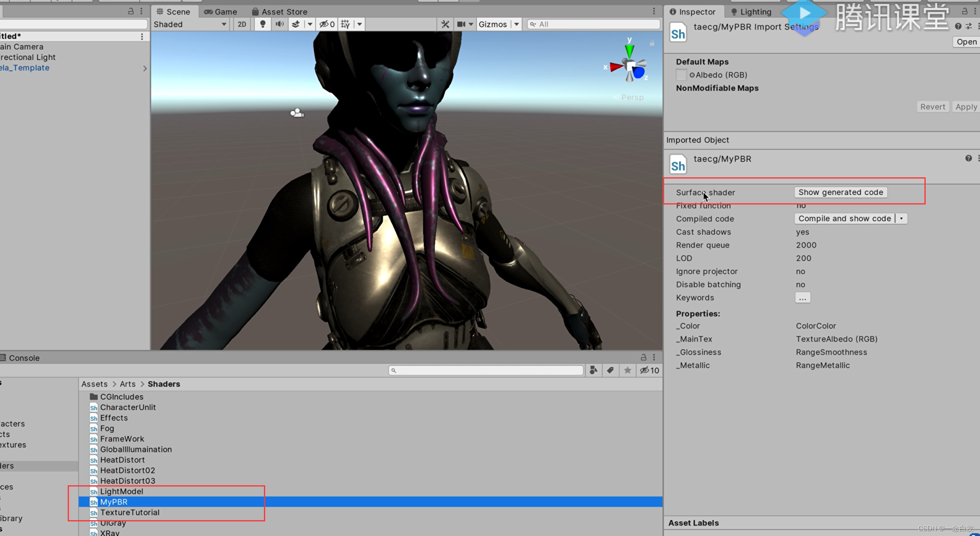Click the search by label tag icon
Viewport: 980px width, 536px height.
coord(610,370)
